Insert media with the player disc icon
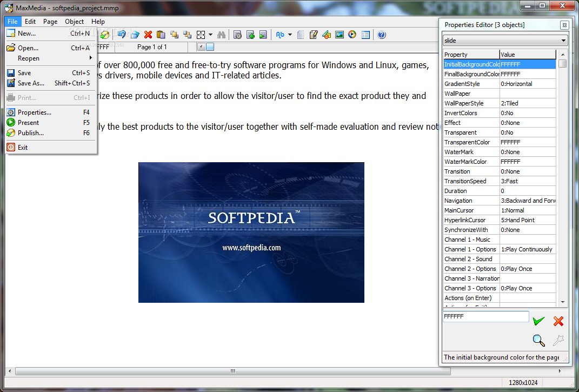The width and height of the screenshot is (579, 392). 352,35
